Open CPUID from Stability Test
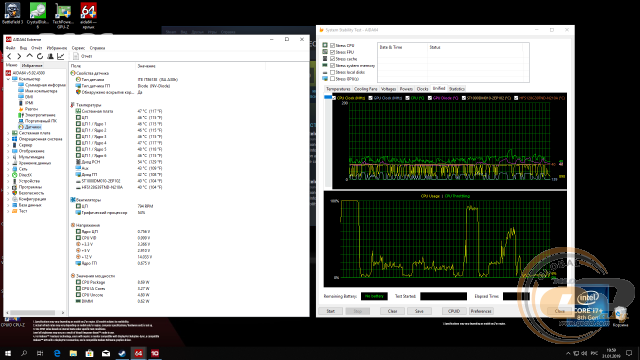 pos(454,311)
